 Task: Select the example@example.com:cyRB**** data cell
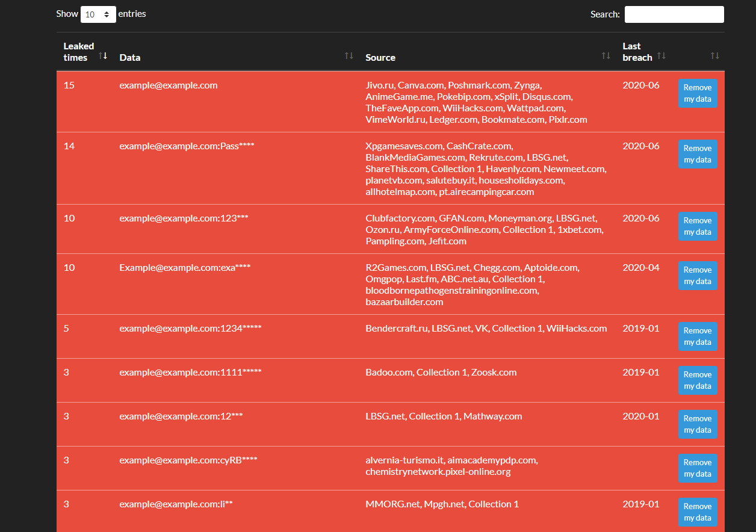(x=188, y=460)
